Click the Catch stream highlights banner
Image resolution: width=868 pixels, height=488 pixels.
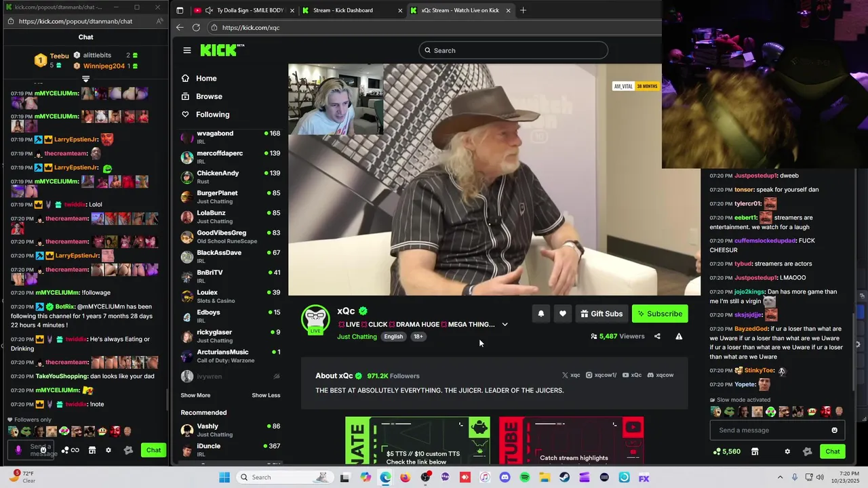572,441
